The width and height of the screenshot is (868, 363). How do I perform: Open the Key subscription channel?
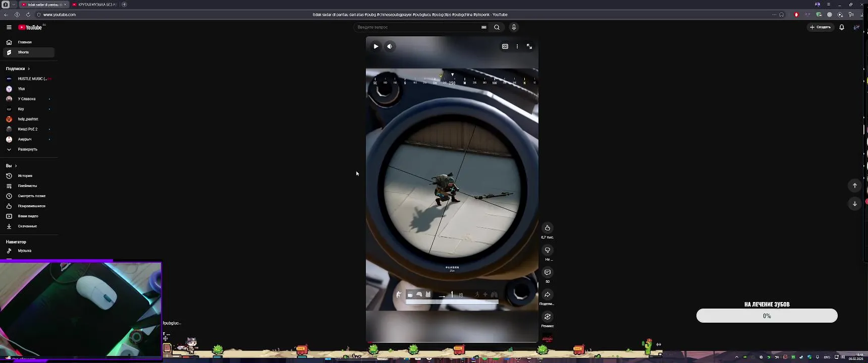pyautogui.click(x=29, y=109)
